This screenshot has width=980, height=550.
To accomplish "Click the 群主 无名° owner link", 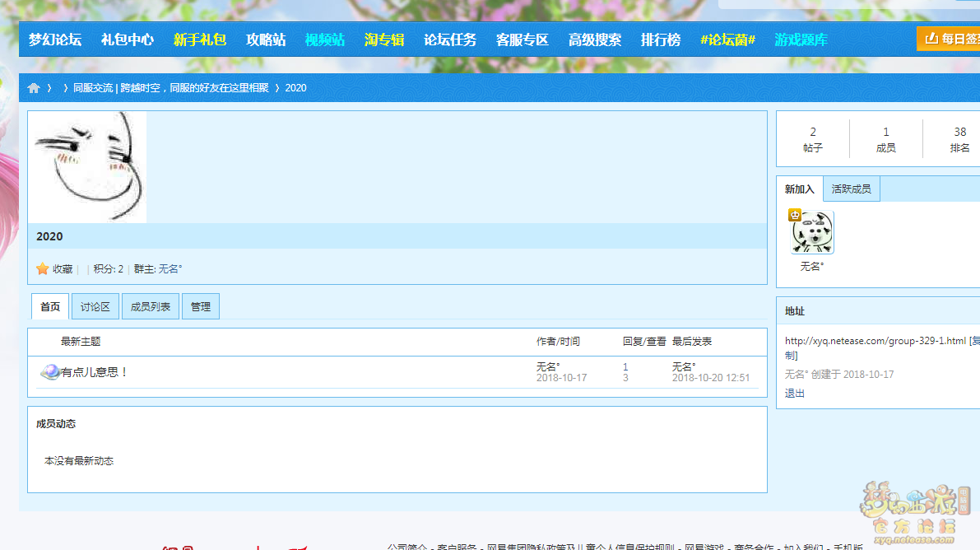I will tap(170, 269).
